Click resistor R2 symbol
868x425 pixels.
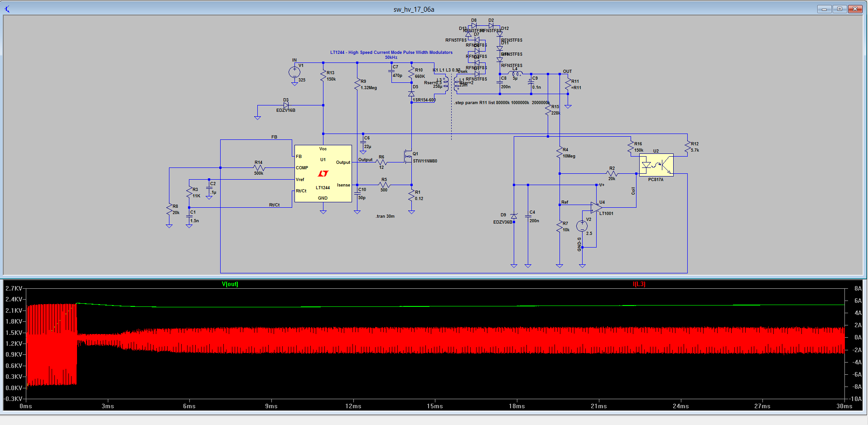(x=612, y=173)
